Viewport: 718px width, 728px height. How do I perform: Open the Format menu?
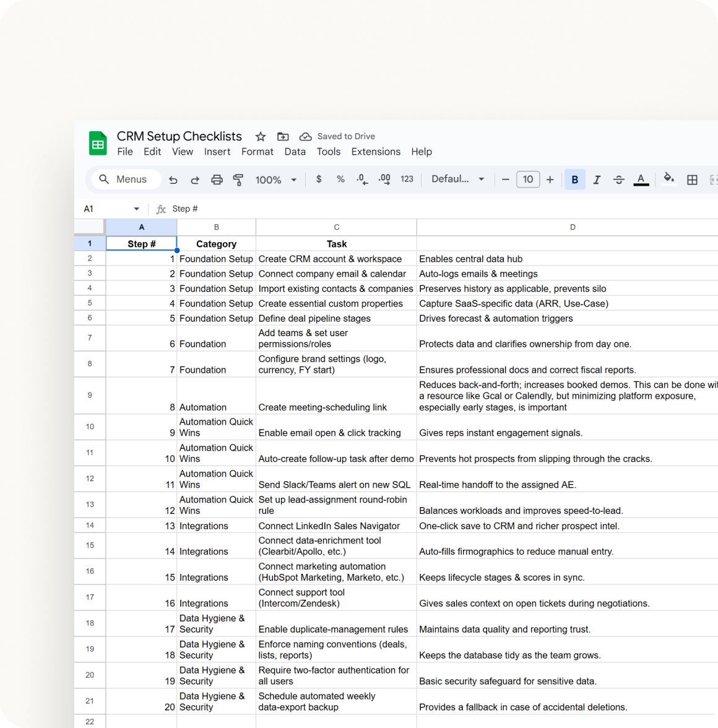(257, 152)
